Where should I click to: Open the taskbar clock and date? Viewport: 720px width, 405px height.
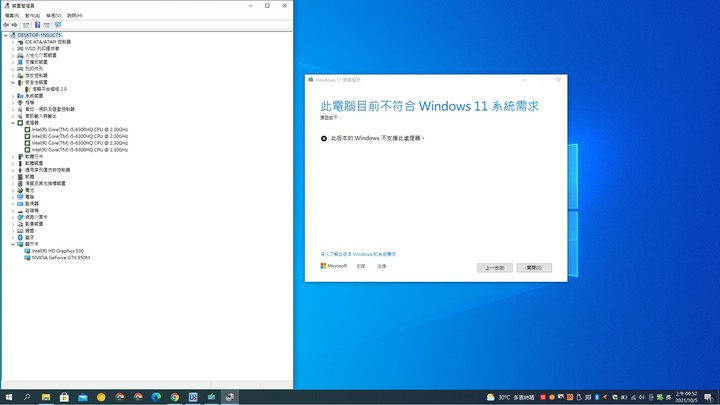tap(686, 397)
